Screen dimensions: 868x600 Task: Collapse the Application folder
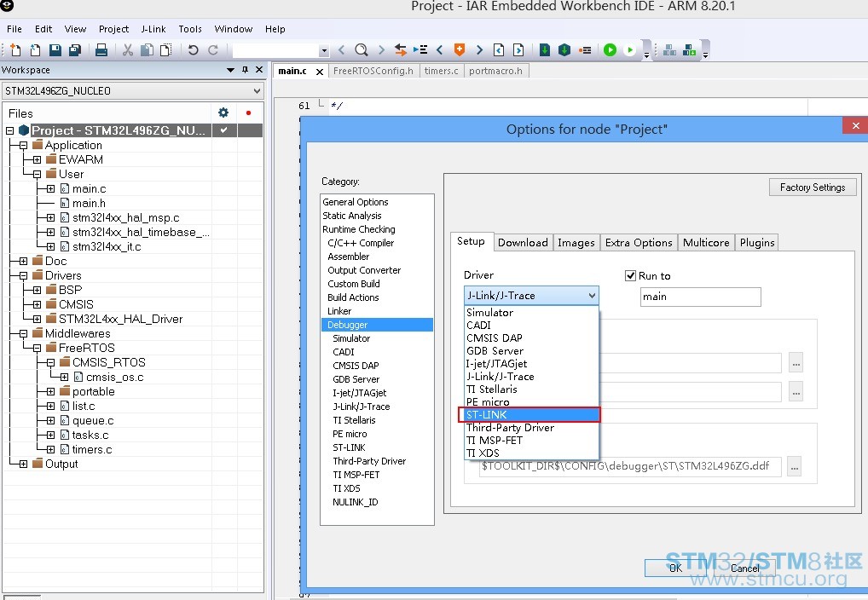(23, 146)
